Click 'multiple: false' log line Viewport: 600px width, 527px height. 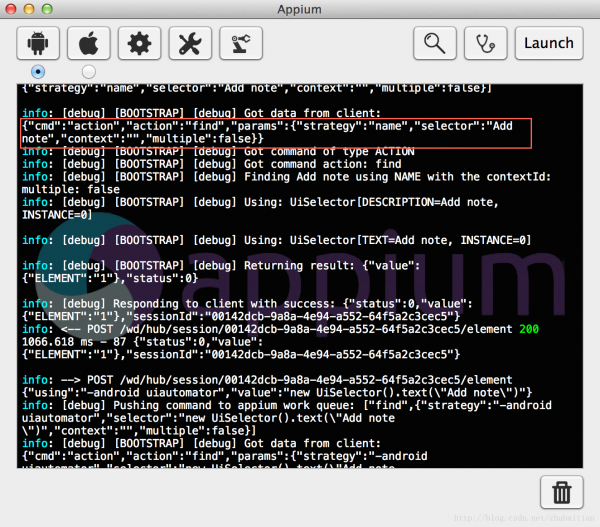[71, 189]
